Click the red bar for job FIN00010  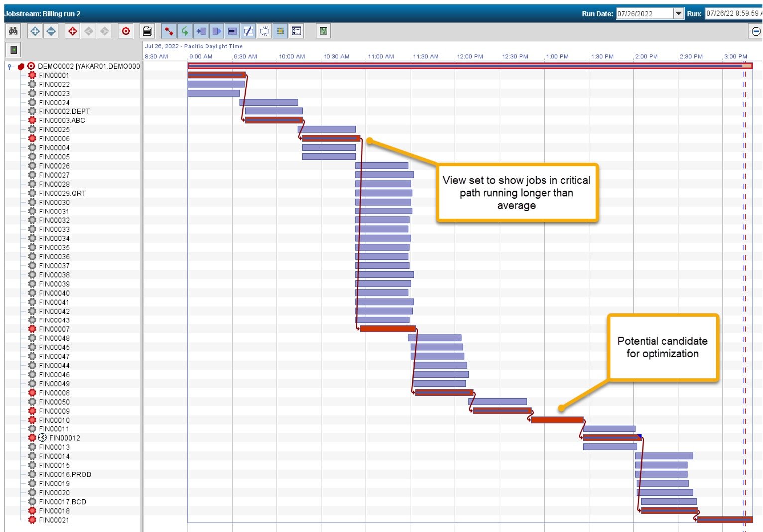(x=557, y=420)
